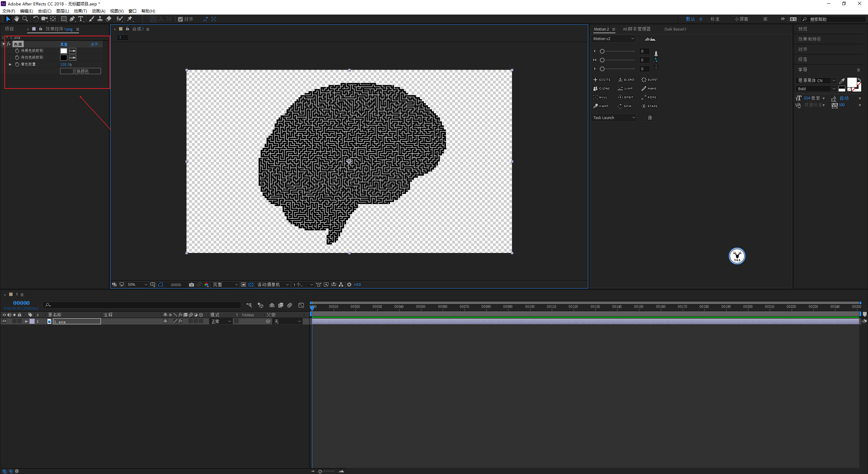Open the 正常 blend mode dropdown
The image size is (868, 474).
click(x=221, y=321)
